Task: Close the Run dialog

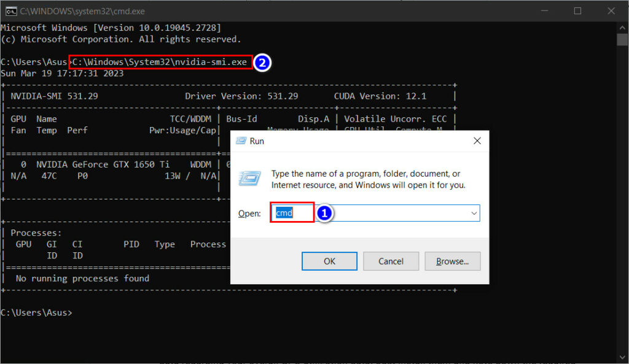Action: tap(477, 141)
